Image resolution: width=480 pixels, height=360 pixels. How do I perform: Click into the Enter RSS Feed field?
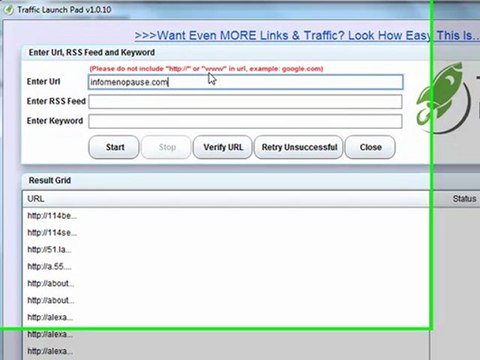pos(245,102)
